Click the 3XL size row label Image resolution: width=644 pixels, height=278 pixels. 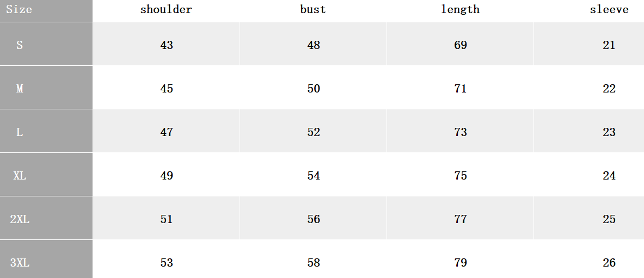pyautogui.click(x=19, y=262)
